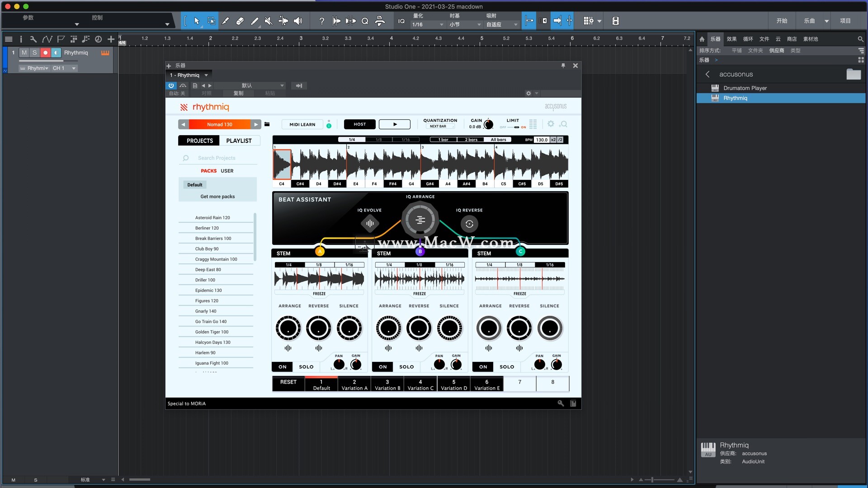The width and height of the screenshot is (868, 488).
Task: Open the snap 自适应 dropdown
Action: point(502,24)
